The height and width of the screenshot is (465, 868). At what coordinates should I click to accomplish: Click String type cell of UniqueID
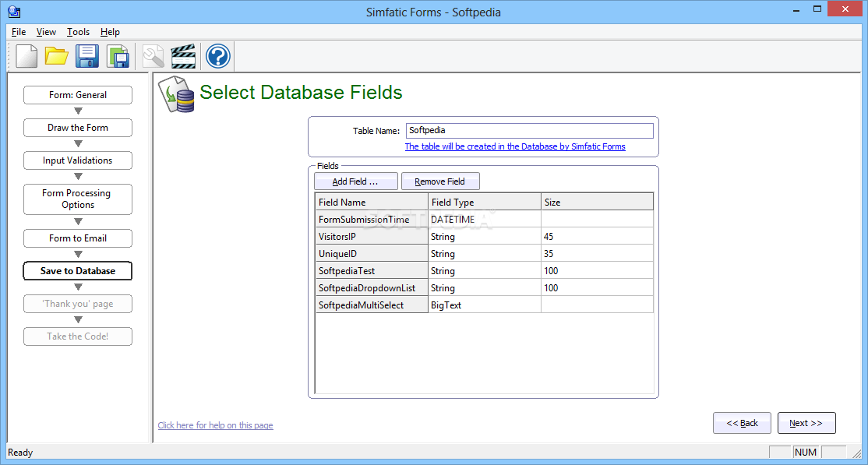click(485, 254)
